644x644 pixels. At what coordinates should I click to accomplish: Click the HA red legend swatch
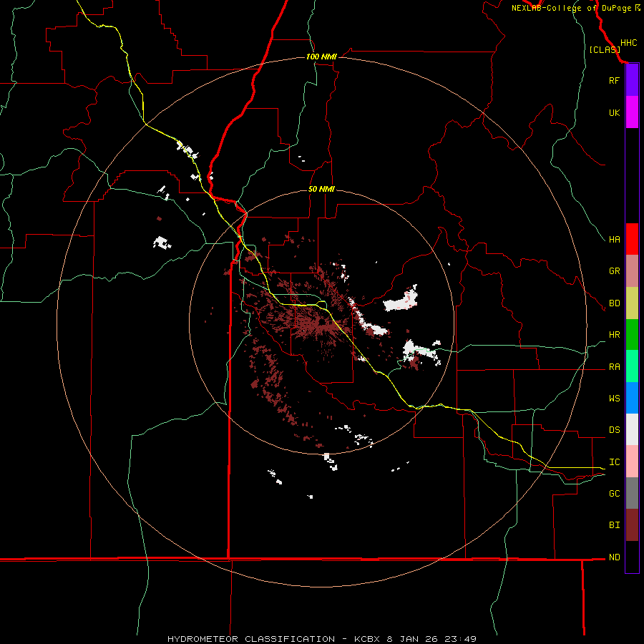(x=632, y=239)
